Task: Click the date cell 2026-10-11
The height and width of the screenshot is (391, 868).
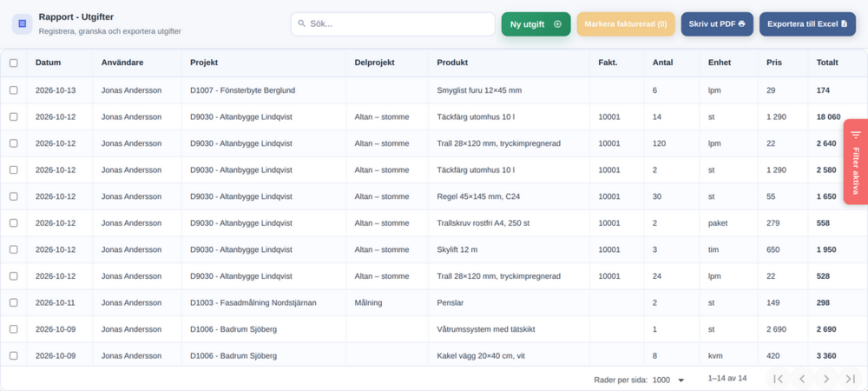Action: (56, 303)
